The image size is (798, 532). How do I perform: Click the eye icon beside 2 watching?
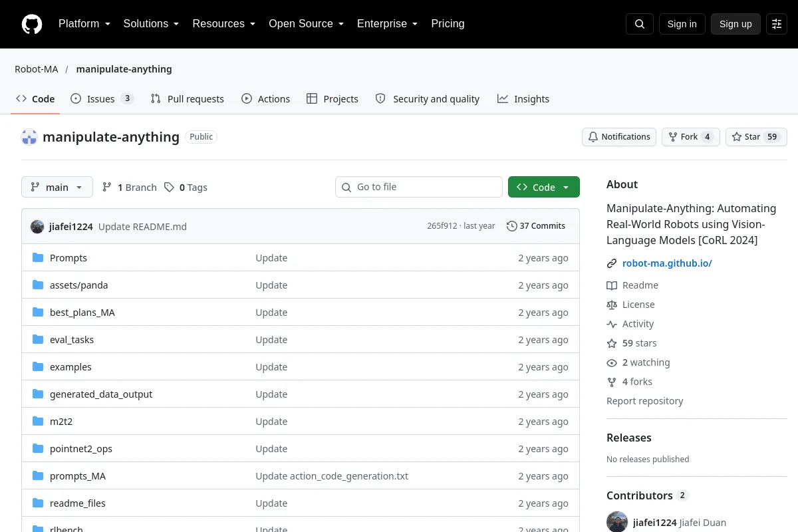point(612,362)
